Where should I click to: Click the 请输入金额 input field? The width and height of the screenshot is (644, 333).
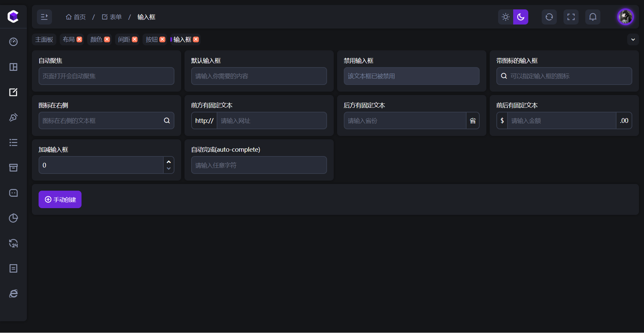[562, 121]
